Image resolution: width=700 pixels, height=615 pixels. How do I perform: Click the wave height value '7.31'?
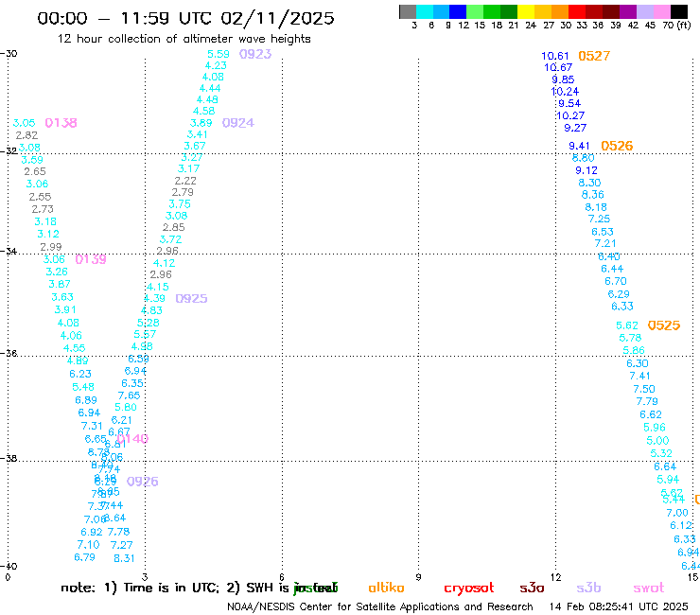pos(92,426)
